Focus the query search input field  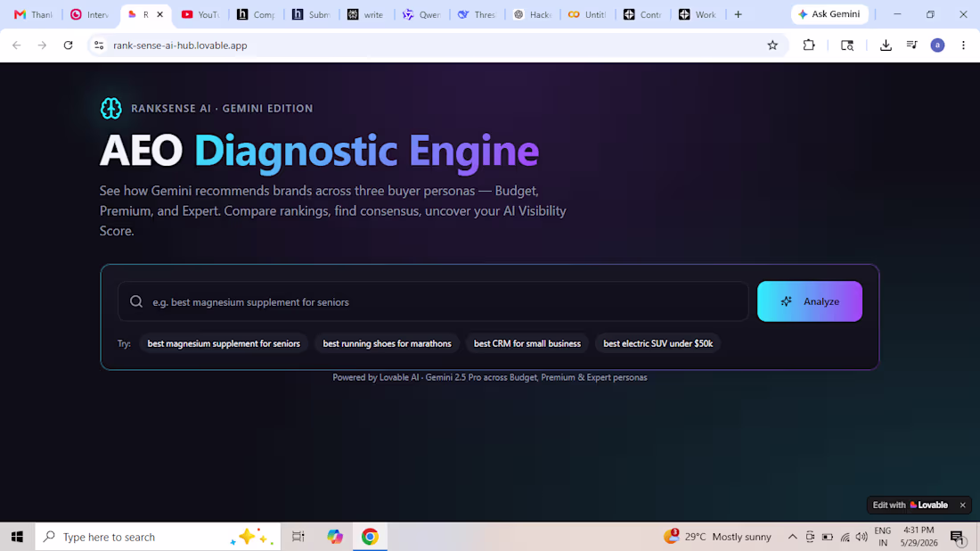pyautogui.click(x=433, y=301)
